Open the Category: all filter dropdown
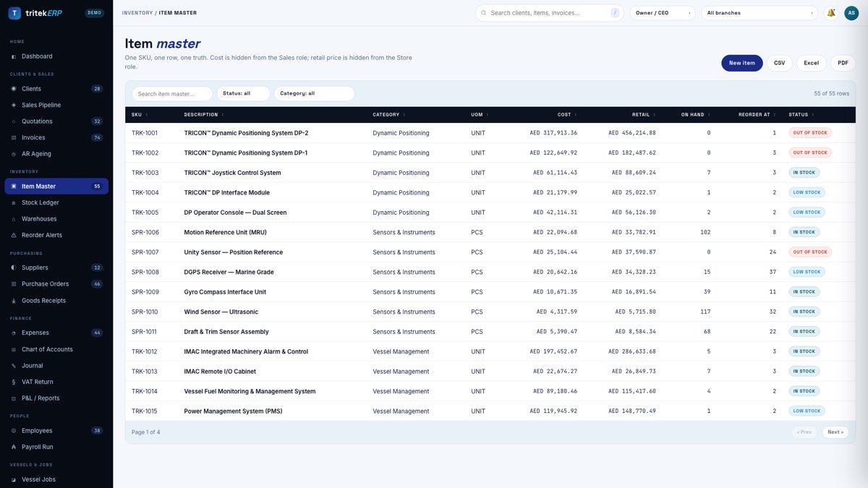Image resolution: width=868 pixels, height=488 pixels. 314,93
